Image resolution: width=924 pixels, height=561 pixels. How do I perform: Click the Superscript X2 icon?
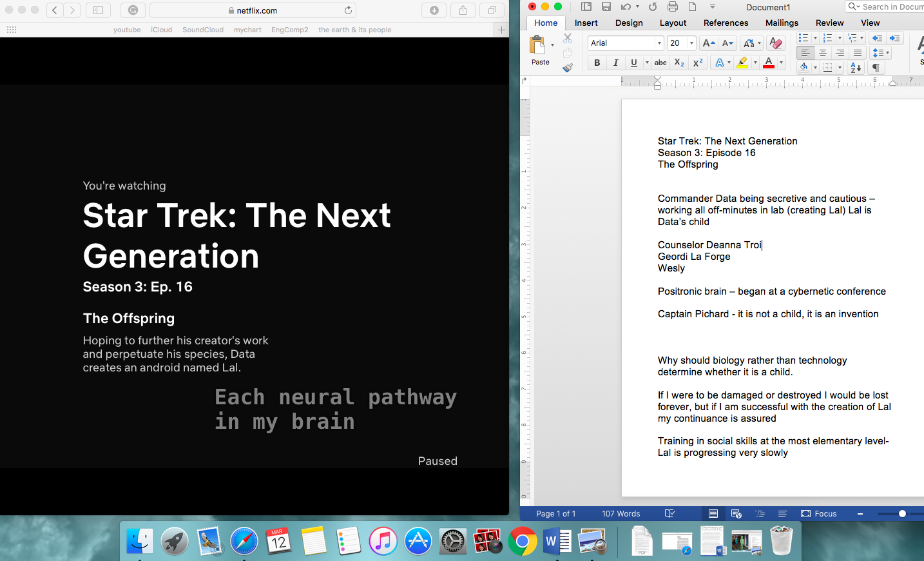(698, 63)
